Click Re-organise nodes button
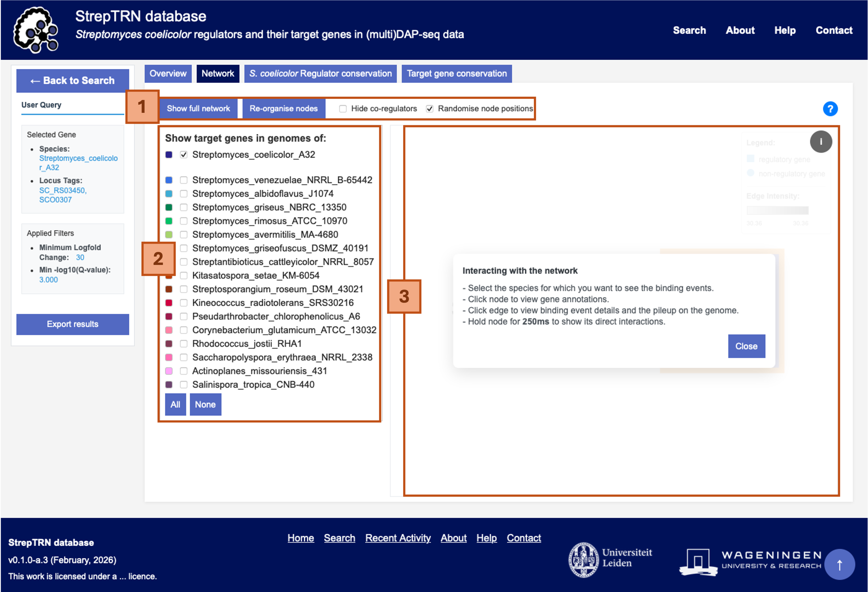Viewport: 868px width, 592px height. tap(283, 109)
